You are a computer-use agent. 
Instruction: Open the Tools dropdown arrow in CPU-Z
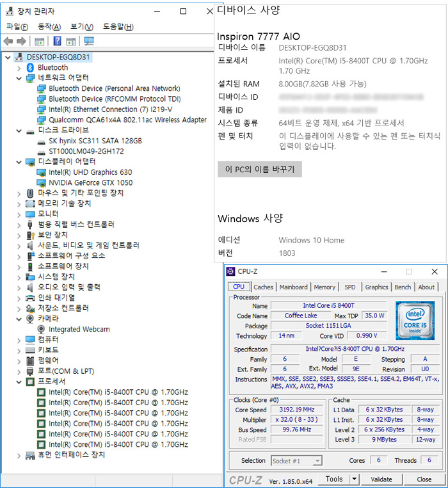tap(354, 479)
